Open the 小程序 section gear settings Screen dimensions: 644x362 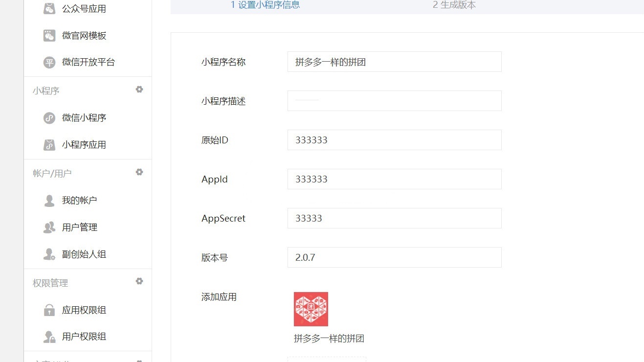[139, 90]
